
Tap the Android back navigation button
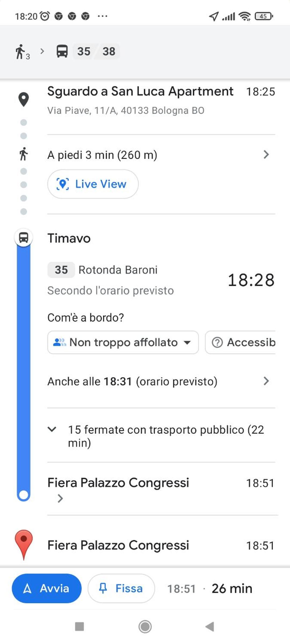tap(210, 627)
